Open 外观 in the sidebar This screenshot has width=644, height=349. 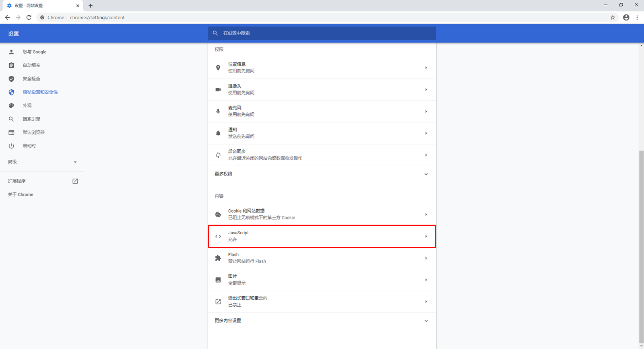point(27,105)
